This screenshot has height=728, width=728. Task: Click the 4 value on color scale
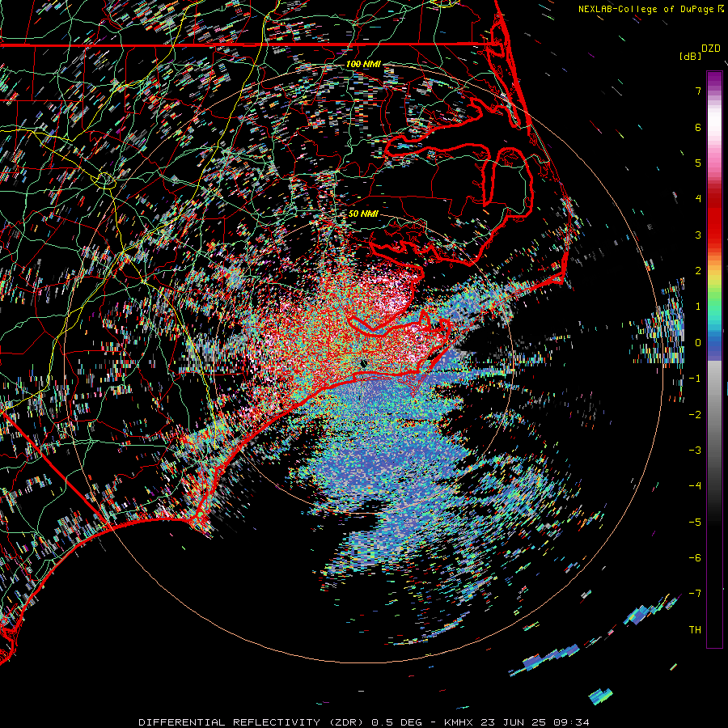(x=698, y=199)
